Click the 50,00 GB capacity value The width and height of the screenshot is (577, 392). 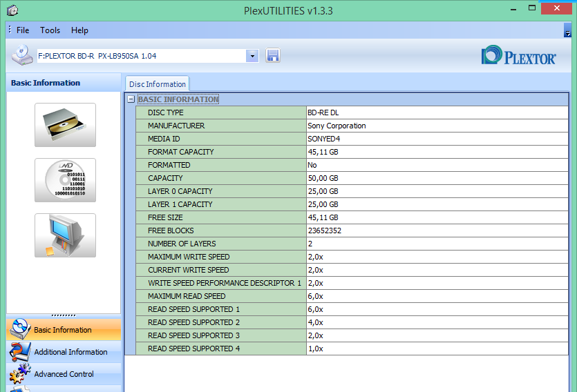point(323,178)
